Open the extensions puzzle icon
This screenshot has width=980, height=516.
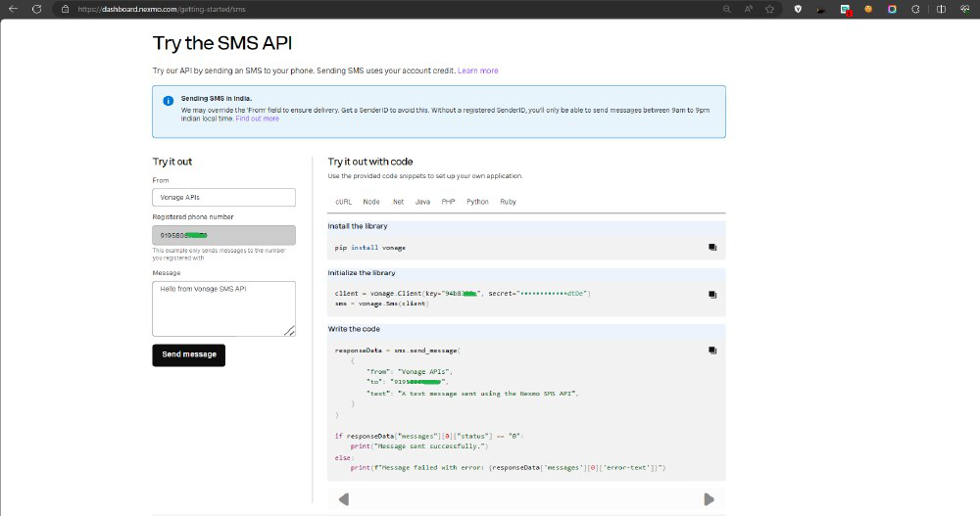coord(915,10)
